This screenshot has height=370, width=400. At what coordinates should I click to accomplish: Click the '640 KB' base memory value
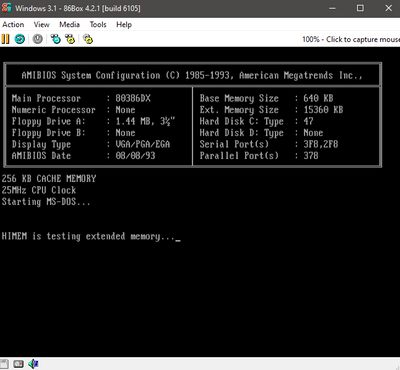click(x=318, y=98)
